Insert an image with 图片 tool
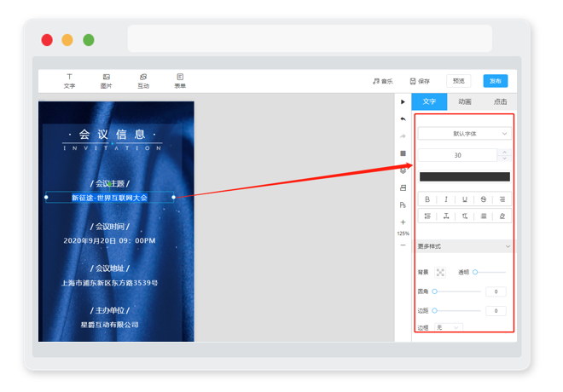 (x=107, y=81)
